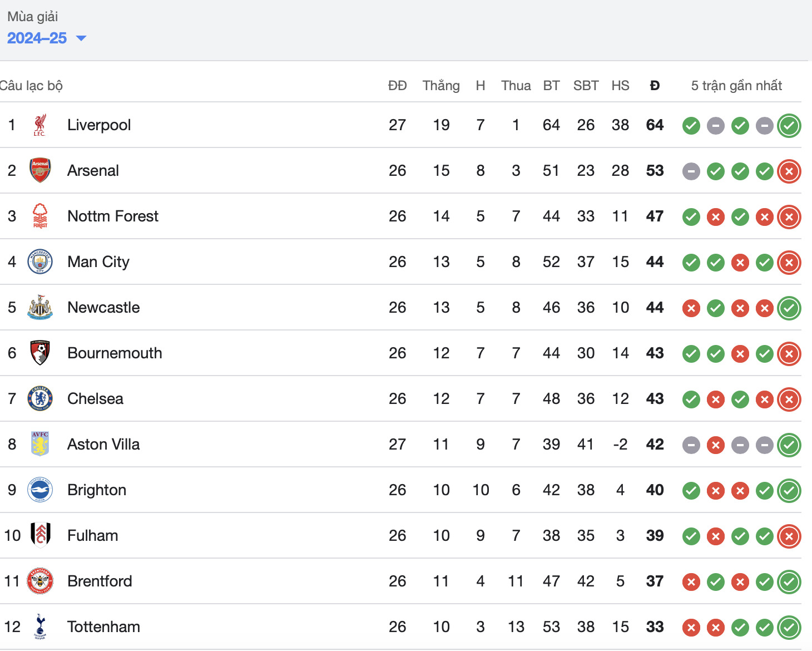812x651 pixels.
Task: Click the blue season dropdown arrow
Action: [81, 38]
